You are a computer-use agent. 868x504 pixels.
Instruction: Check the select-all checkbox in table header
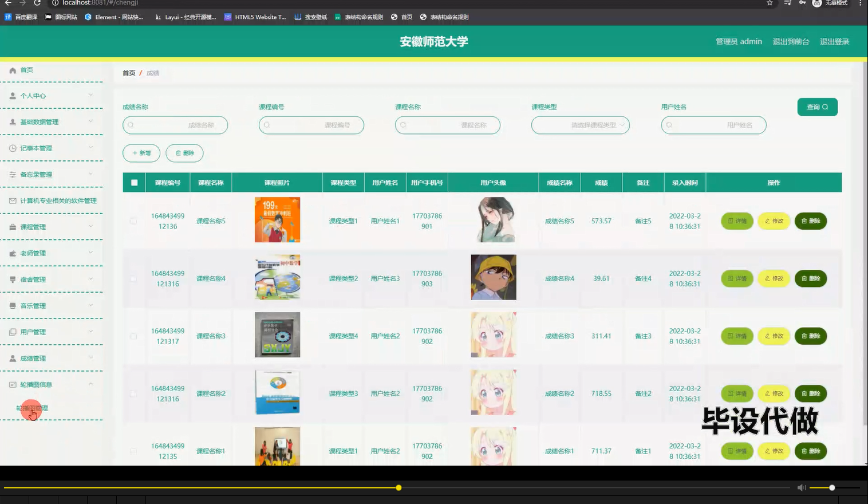pos(133,182)
